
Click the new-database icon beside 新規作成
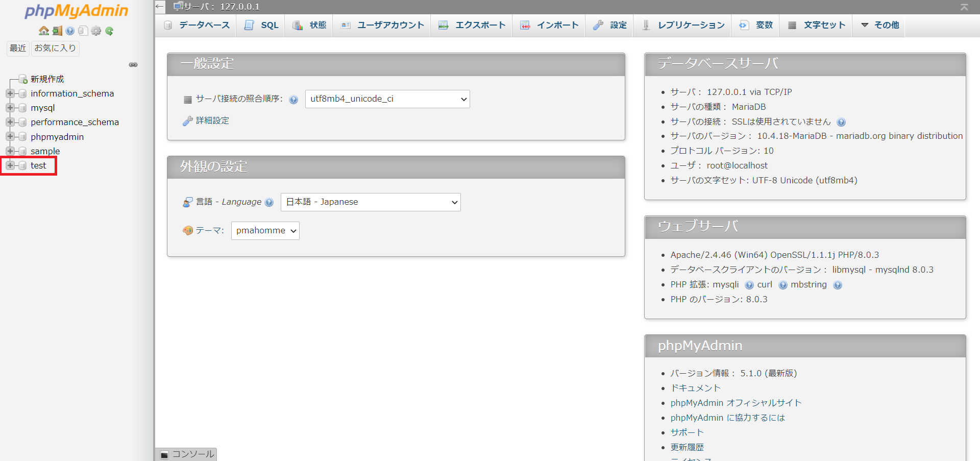23,79
